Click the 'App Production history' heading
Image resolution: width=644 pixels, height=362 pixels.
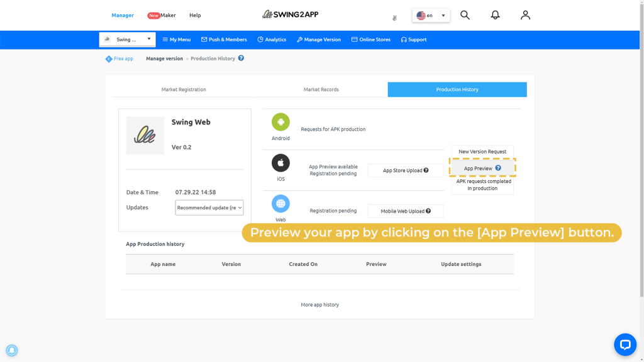[x=155, y=244]
